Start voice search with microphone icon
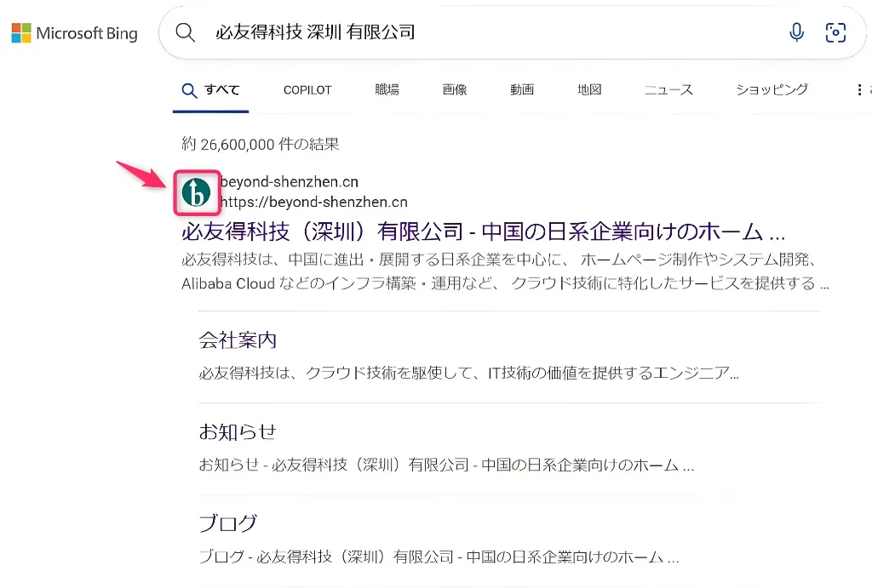 pyautogui.click(x=796, y=32)
